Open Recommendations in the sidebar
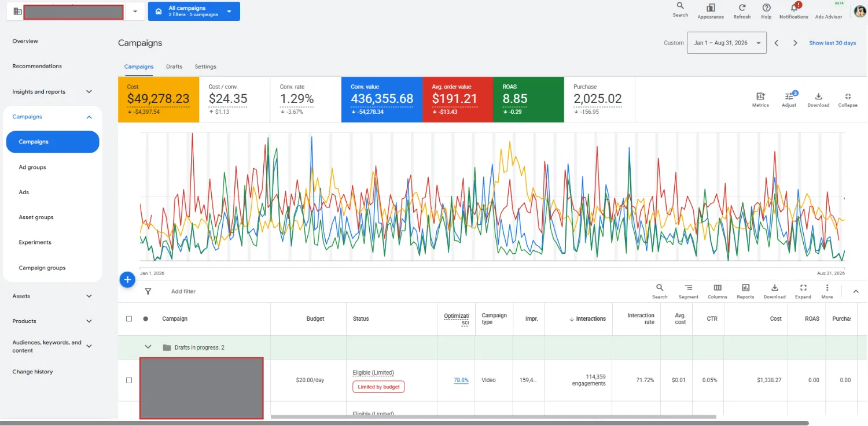The image size is (868, 426). coord(37,66)
